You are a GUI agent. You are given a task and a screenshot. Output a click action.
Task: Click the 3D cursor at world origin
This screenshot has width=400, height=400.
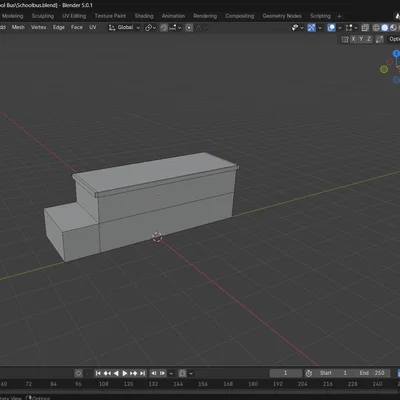click(x=157, y=237)
